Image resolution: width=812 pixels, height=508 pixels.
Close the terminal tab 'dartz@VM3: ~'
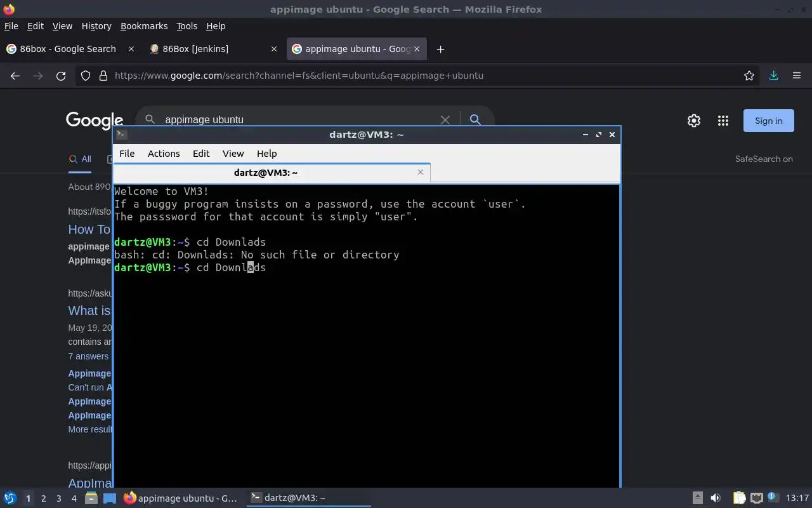tap(421, 172)
